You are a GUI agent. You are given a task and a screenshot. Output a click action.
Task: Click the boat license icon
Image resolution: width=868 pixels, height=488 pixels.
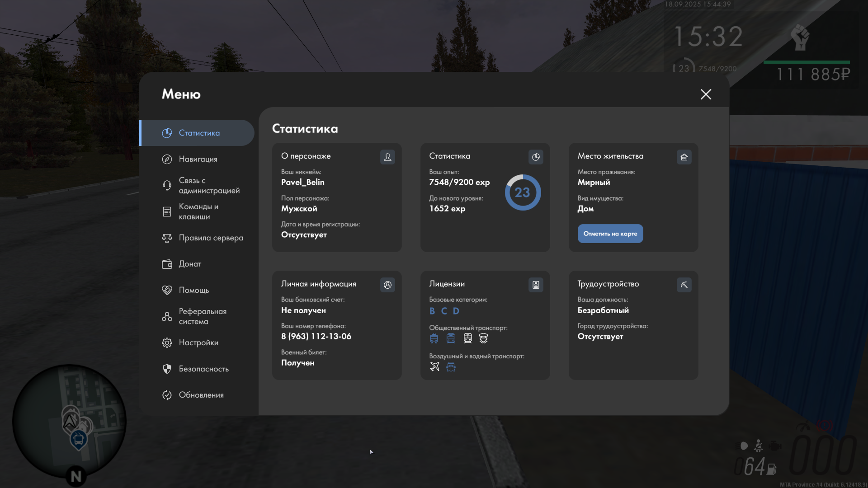451,366
